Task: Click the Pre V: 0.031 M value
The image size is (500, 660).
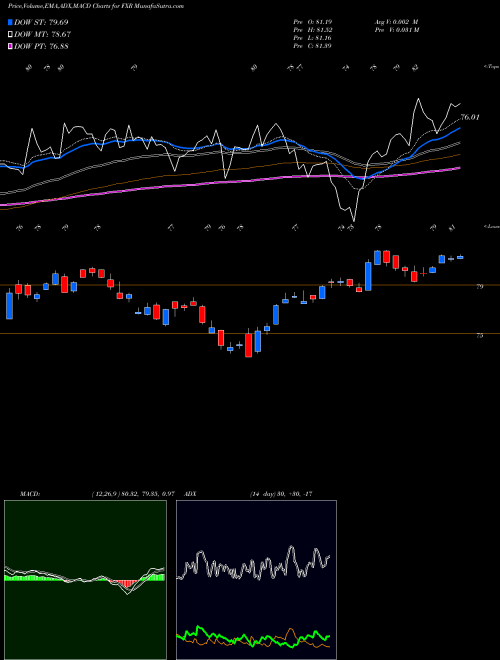Action: click(398, 30)
